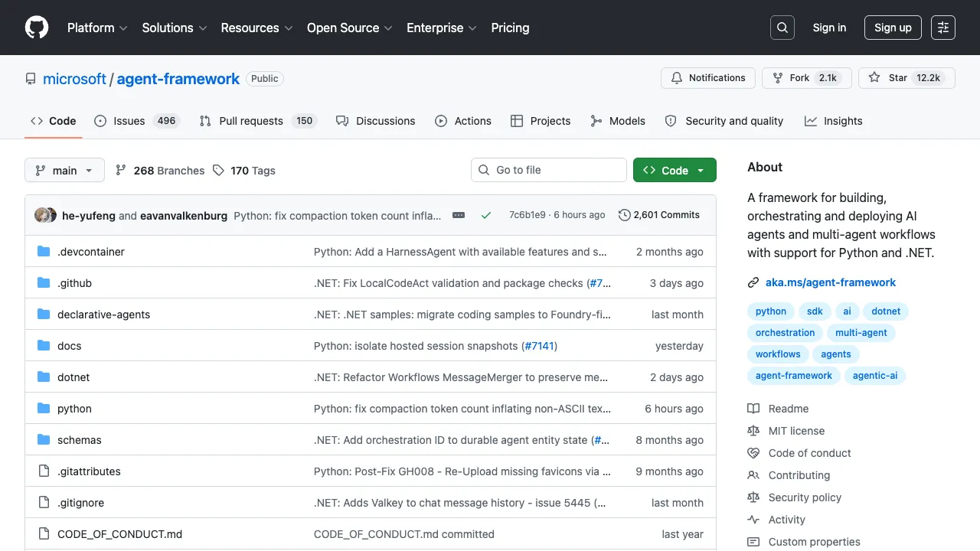Screen dimensions: 980x551
Task: Click the Readme book icon
Action: click(x=753, y=409)
